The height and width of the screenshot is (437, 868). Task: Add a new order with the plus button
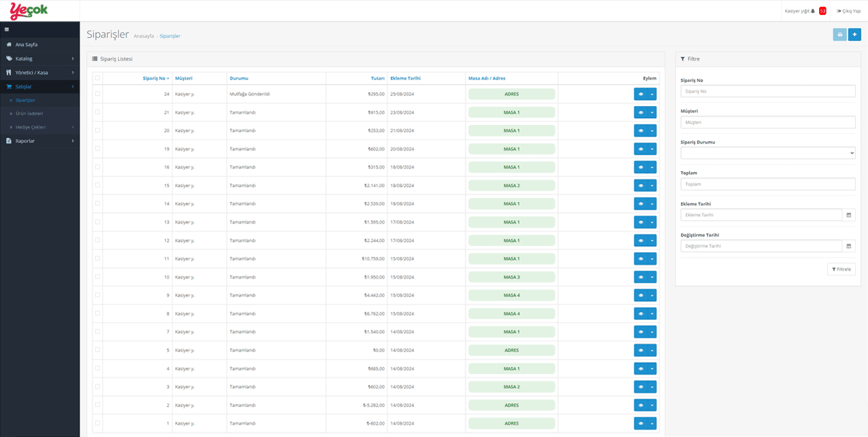point(854,35)
